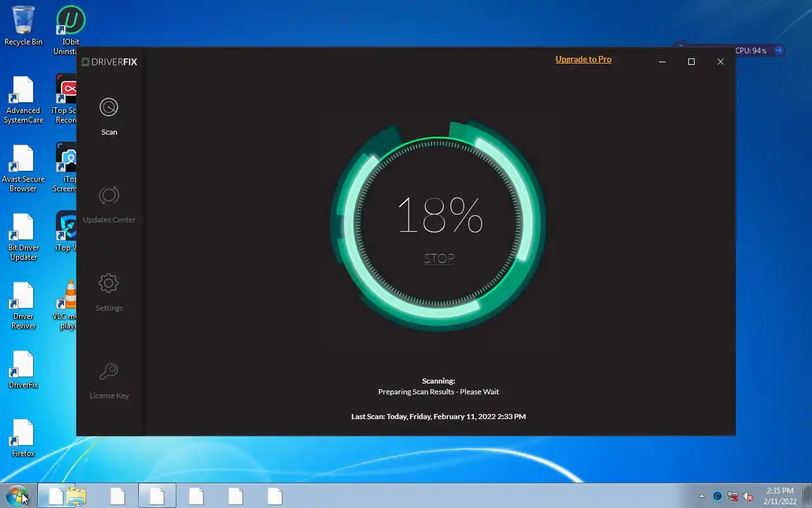
Task: Select the Bit Driver Updater desktop shortcut
Action: coord(23,237)
